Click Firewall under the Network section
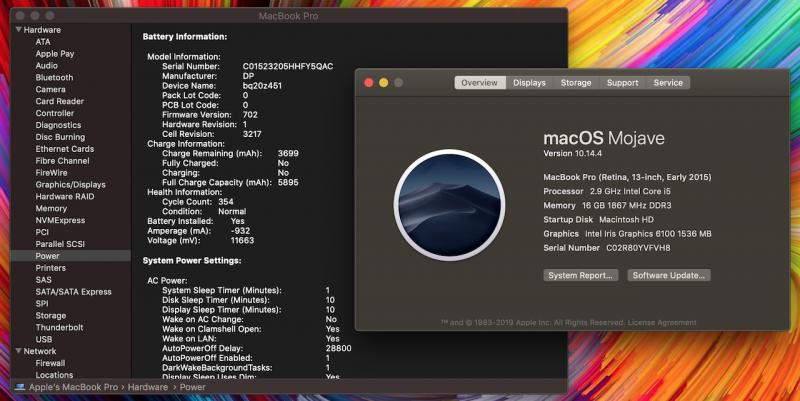 tap(52, 363)
